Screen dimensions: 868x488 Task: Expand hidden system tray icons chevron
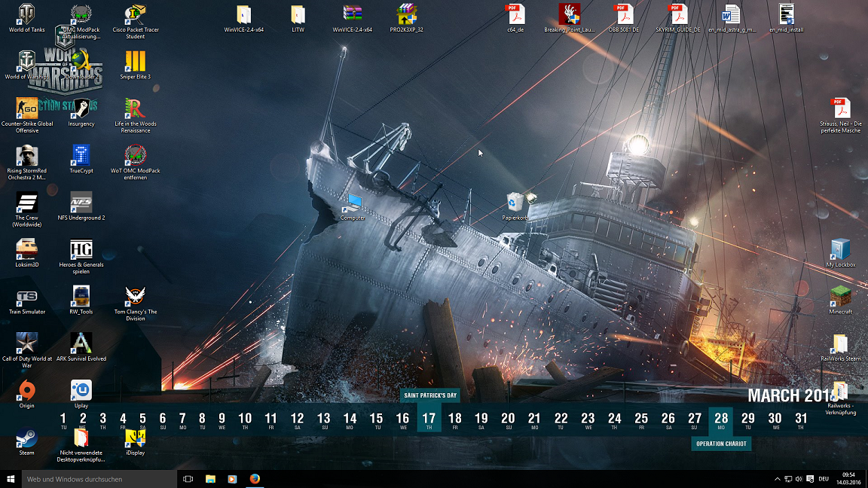pos(778,479)
